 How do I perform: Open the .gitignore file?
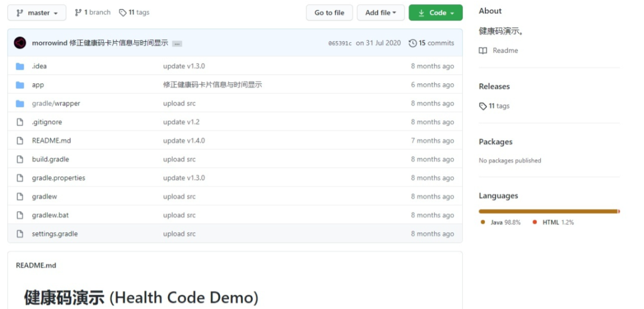pyautogui.click(x=47, y=122)
